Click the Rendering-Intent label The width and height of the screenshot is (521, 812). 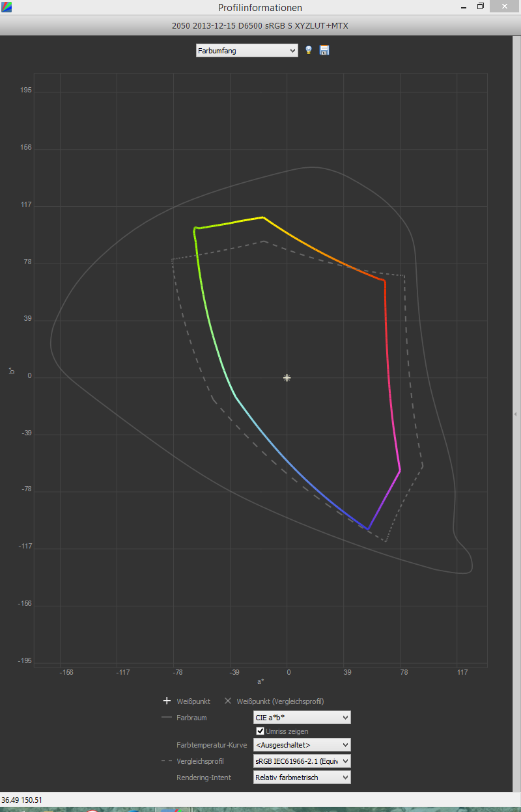pos(204,777)
